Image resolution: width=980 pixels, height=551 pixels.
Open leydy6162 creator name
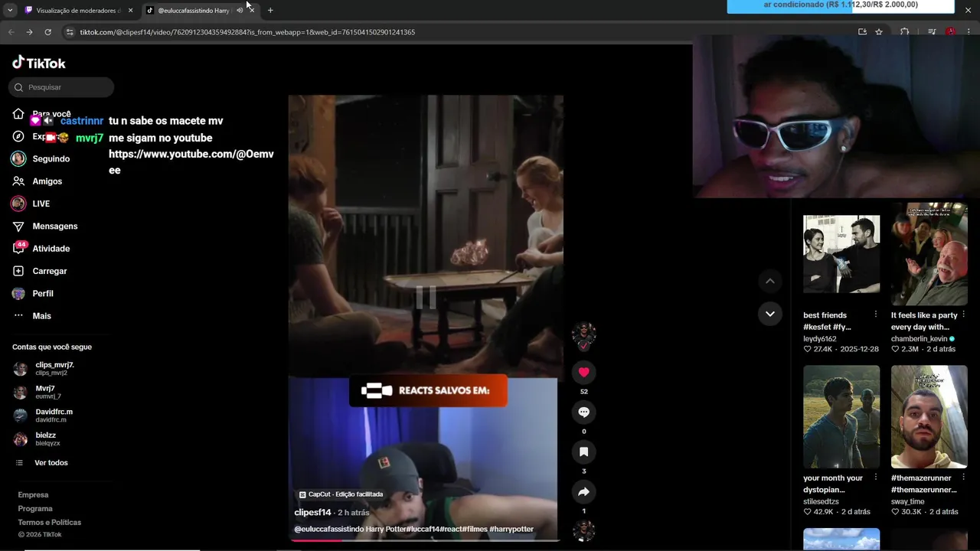(820, 339)
